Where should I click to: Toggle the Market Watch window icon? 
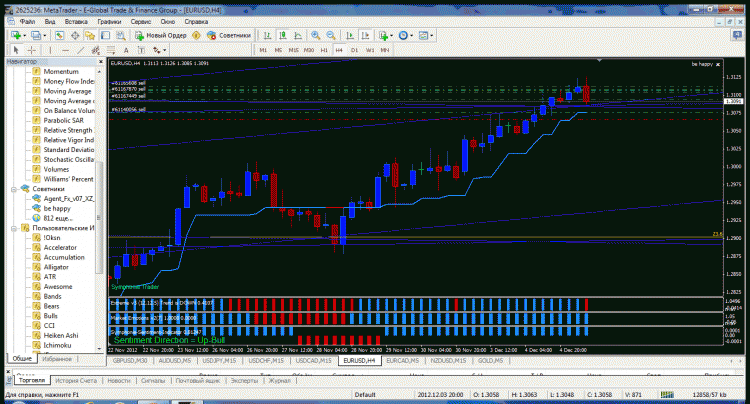[59, 35]
